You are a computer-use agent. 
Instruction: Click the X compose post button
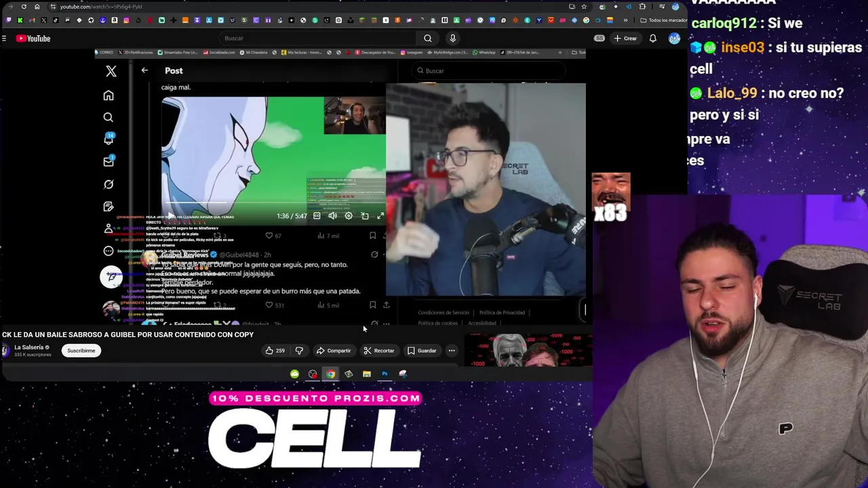coord(111,277)
